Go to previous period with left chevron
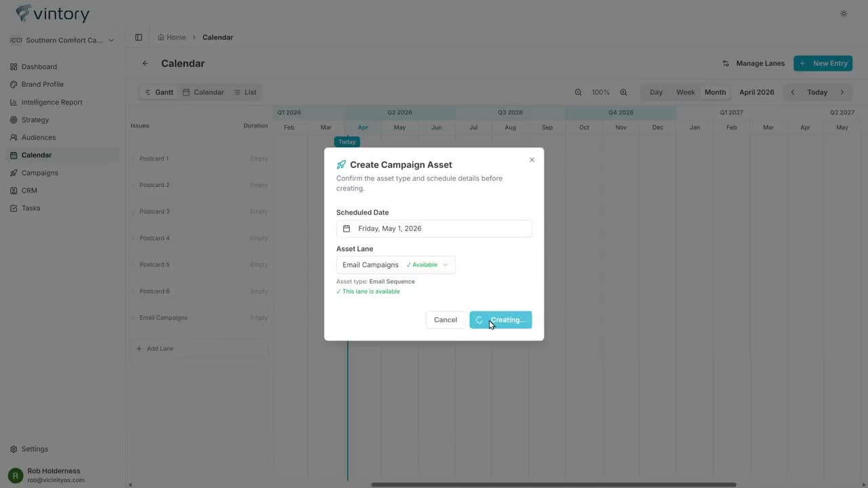This screenshot has height=488, width=868. pyautogui.click(x=792, y=92)
